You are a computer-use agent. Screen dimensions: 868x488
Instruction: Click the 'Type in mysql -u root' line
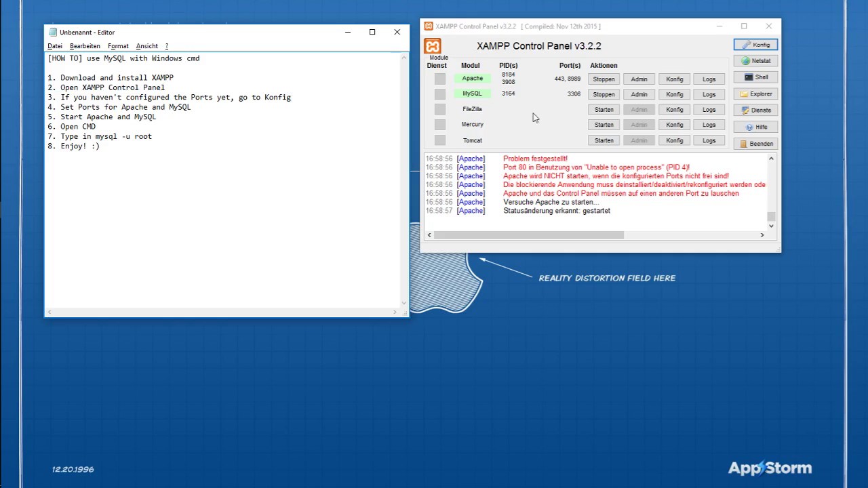(100, 136)
